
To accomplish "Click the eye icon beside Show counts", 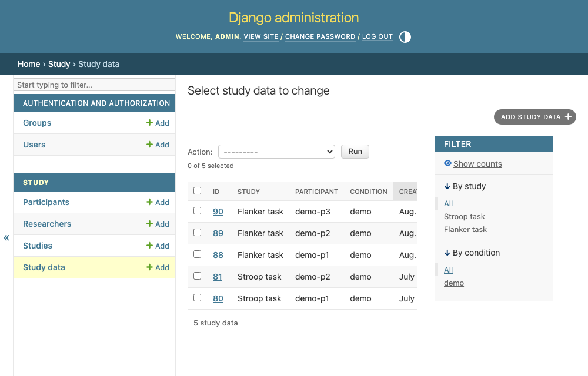I will click(447, 163).
